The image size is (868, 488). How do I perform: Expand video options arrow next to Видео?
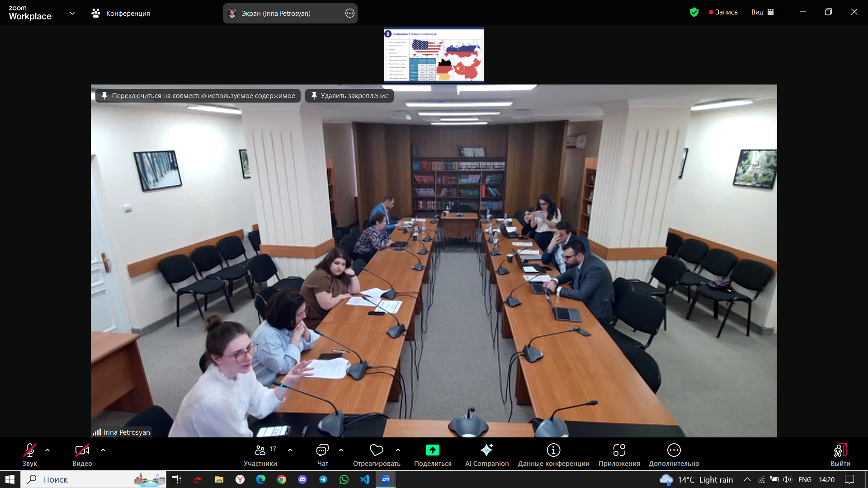103,450
